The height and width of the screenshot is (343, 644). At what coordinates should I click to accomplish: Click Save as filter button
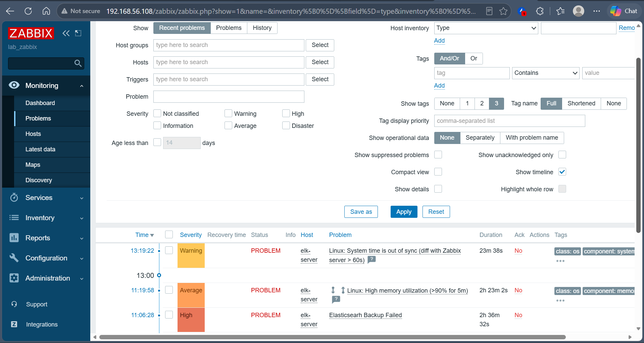pos(361,212)
